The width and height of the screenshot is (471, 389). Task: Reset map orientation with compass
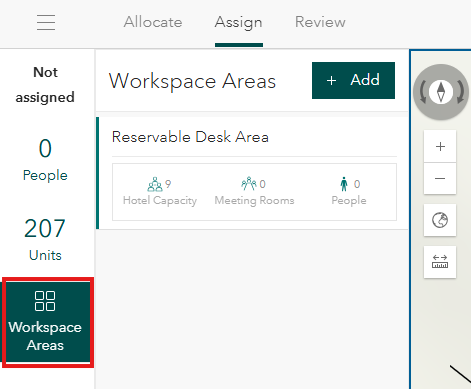click(x=441, y=92)
